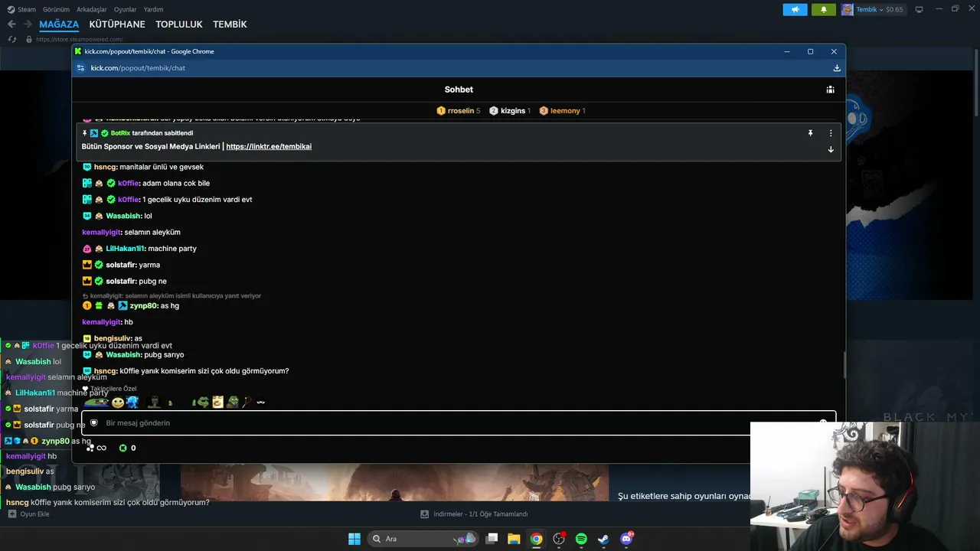The width and height of the screenshot is (980, 551).
Task: Click the pink badge beside LilHakan1i1
Action: coord(87,249)
